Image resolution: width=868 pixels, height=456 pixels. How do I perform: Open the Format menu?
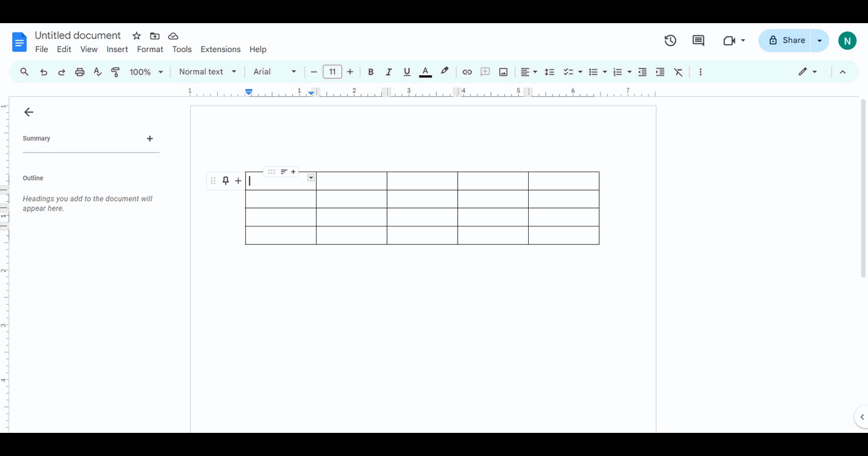tap(150, 49)
